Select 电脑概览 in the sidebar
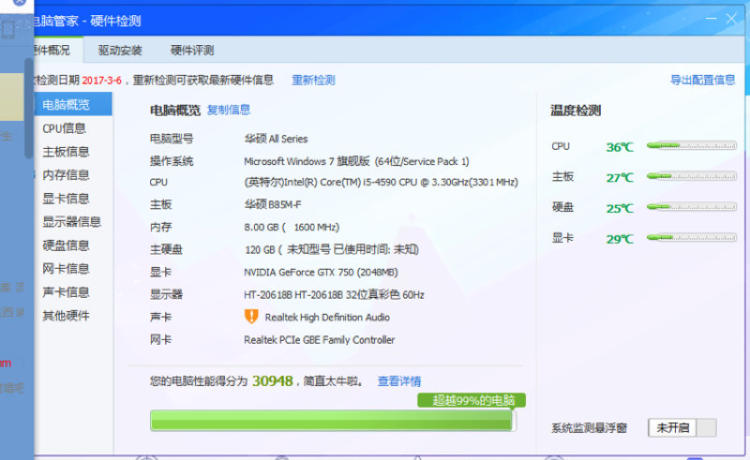 click(x=73, y=104)
